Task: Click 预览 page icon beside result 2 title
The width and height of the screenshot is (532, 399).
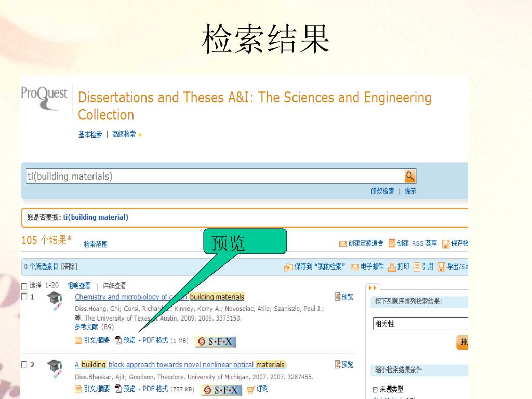Action: click(x=338, y=364)
